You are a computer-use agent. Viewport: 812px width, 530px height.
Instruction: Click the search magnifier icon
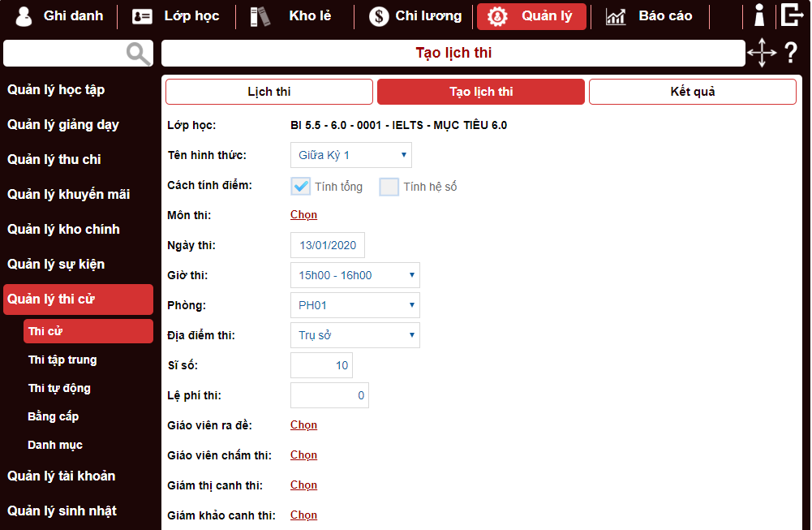pos(138,53)
